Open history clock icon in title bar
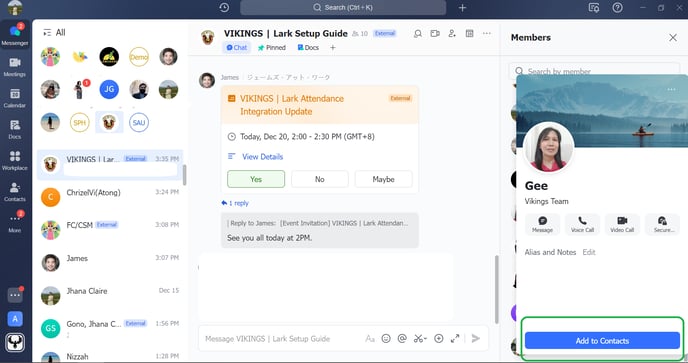Screen dimensions: 688x363 (x=224, y=7)
